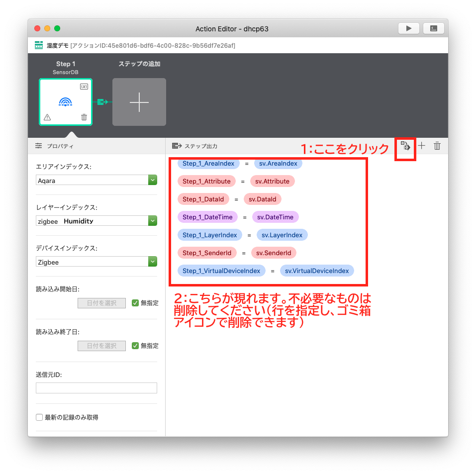Add a new step with the plus tile
The height and width of the screenshot is (474, 476).
(x=139, y=102)
